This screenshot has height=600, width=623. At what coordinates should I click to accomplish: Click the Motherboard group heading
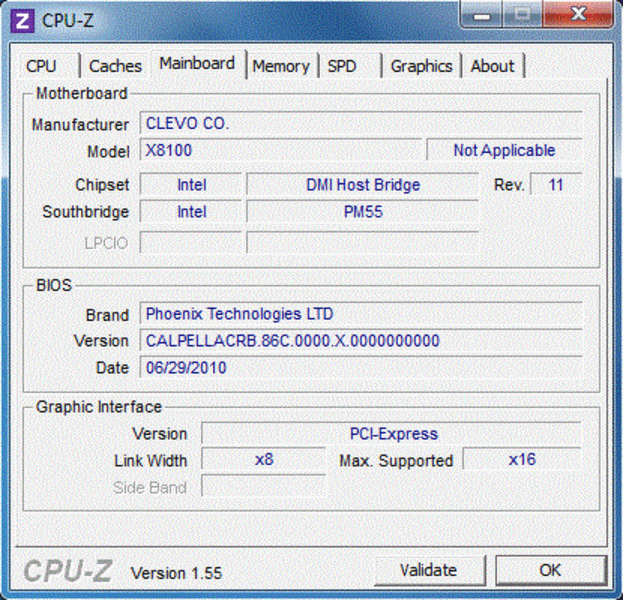[82, 94]
